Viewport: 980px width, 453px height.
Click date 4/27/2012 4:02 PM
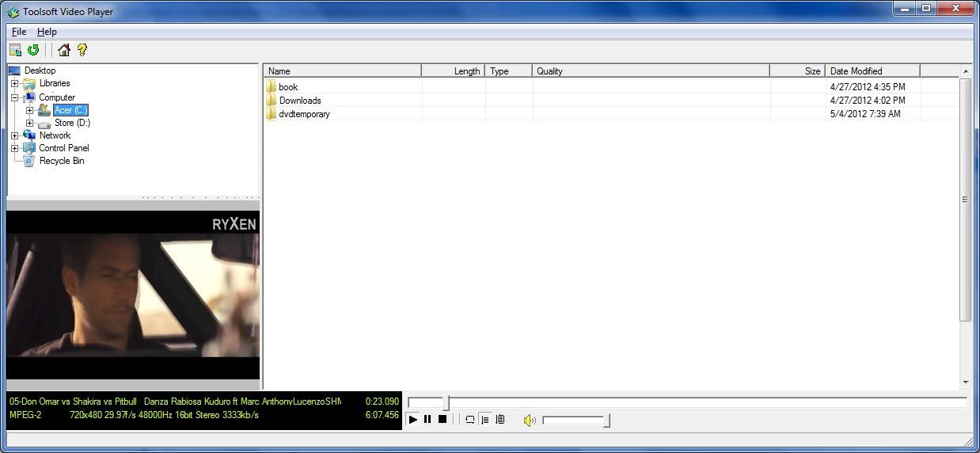(x=868, y=101)
